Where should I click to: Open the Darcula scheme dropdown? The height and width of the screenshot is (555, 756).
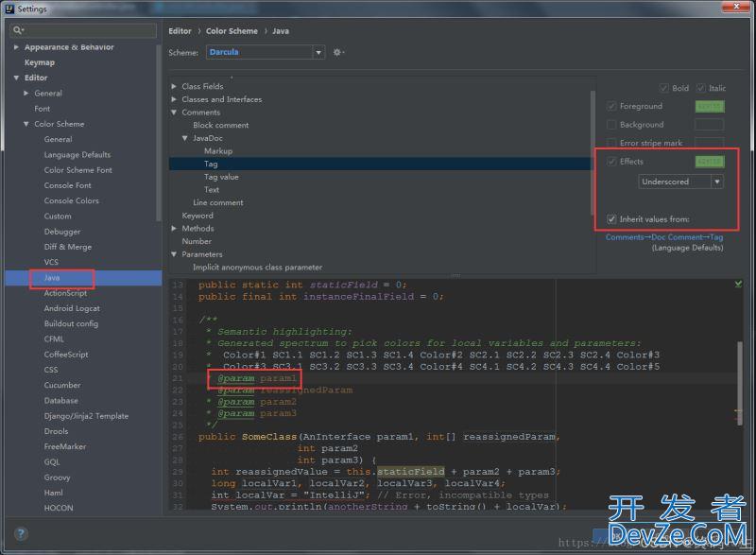click(266, 52)
